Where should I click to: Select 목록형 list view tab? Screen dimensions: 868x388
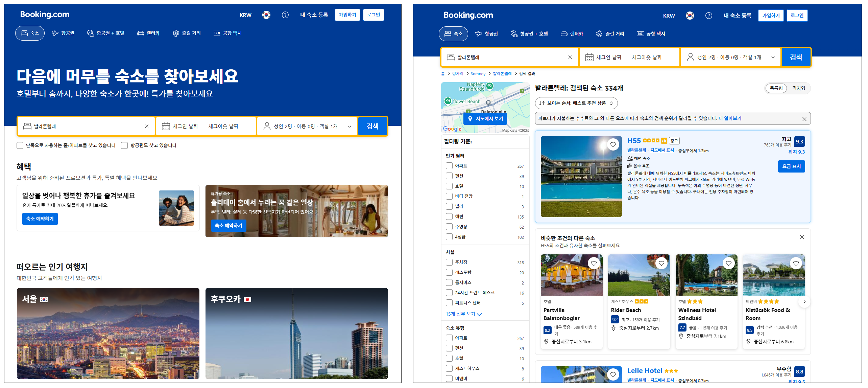[x=776, y=88]
